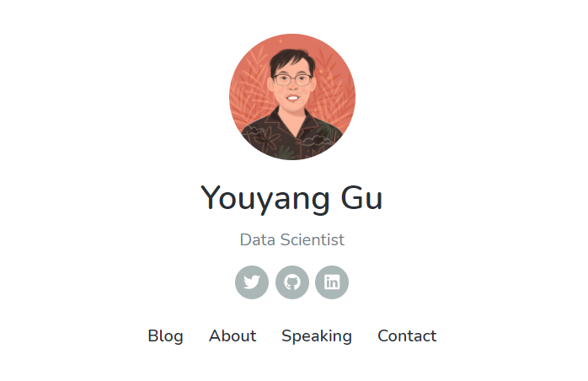Click the middle gray social button
Image resolution: width=588 pixels, height=381 pixels.
[x=292, y=282]
